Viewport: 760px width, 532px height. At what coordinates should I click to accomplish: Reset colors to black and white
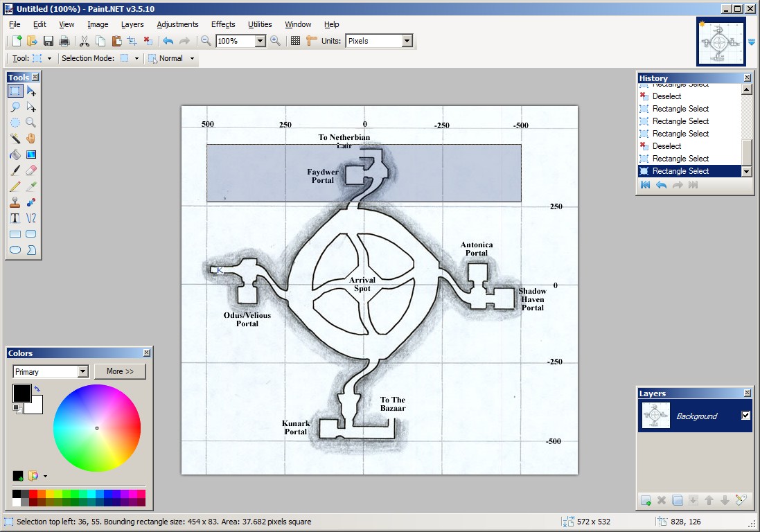(17, 409)
